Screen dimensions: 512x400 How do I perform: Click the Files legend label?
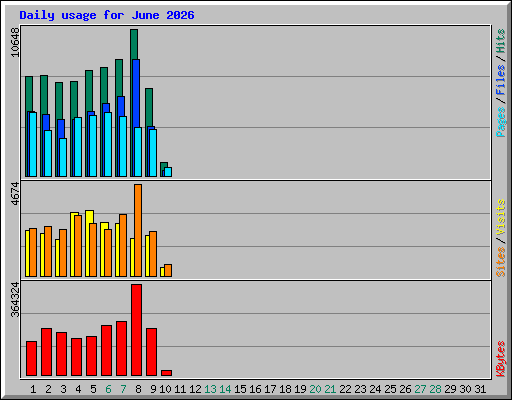click(500, 80)
